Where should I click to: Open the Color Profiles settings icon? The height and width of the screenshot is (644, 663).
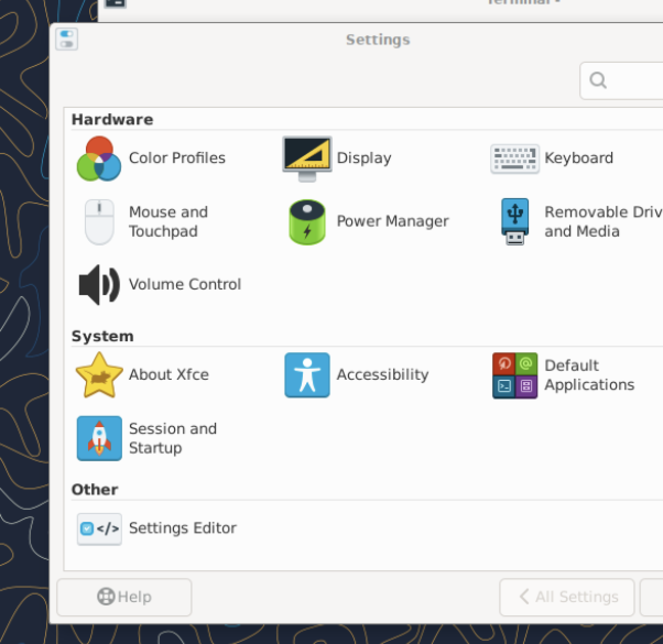click(x=99, y=159)
